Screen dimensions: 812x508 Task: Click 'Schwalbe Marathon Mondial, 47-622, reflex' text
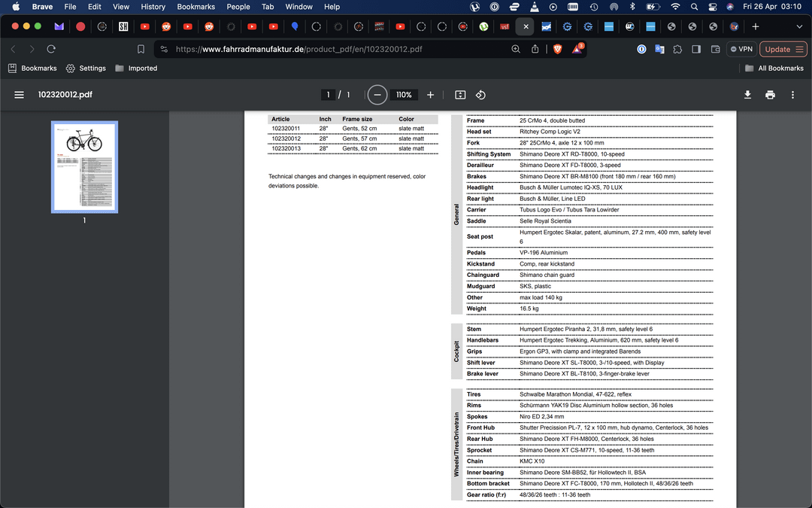tap(575, 394)
